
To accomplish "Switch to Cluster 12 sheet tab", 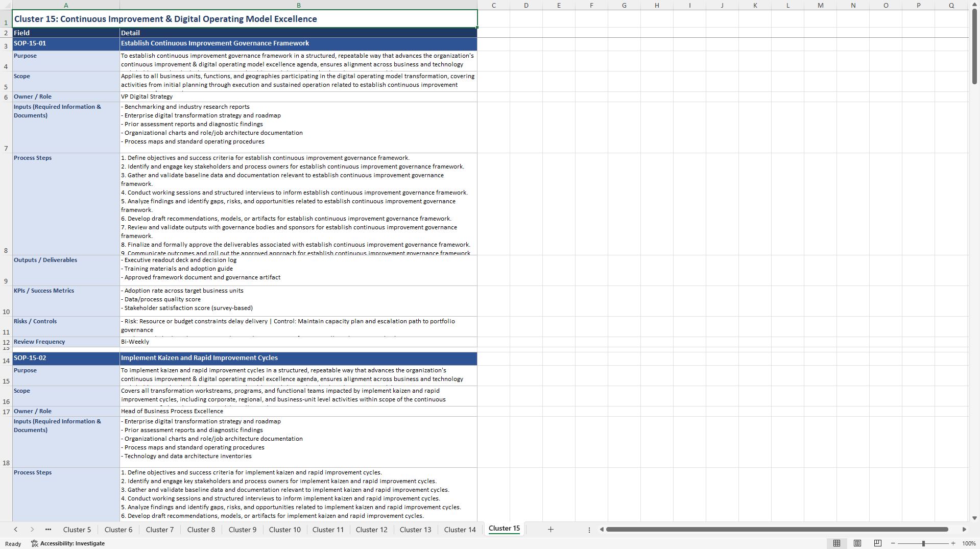I will [x=372, y=530].
